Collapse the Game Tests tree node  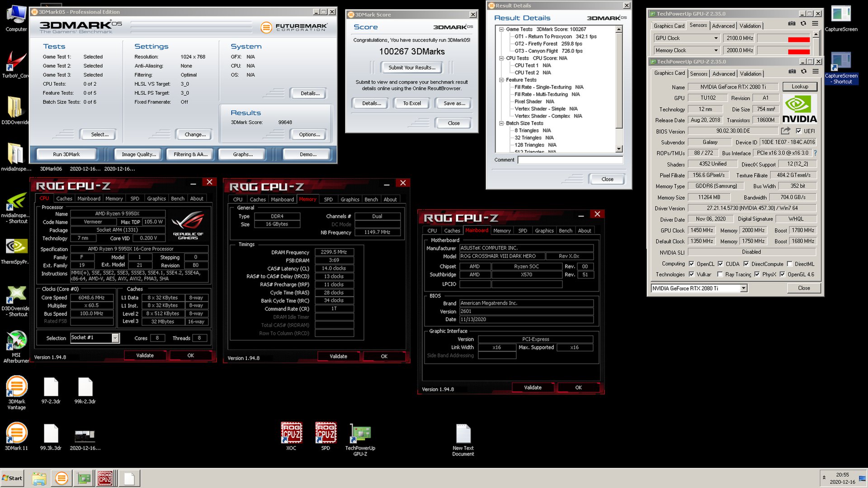click(x=501, y=29)
